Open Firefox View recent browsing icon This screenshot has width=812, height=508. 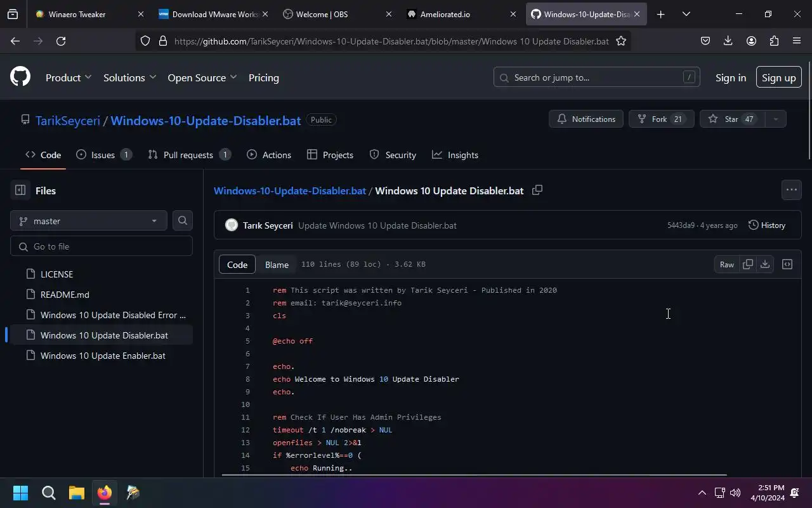[x=13, y=14]
